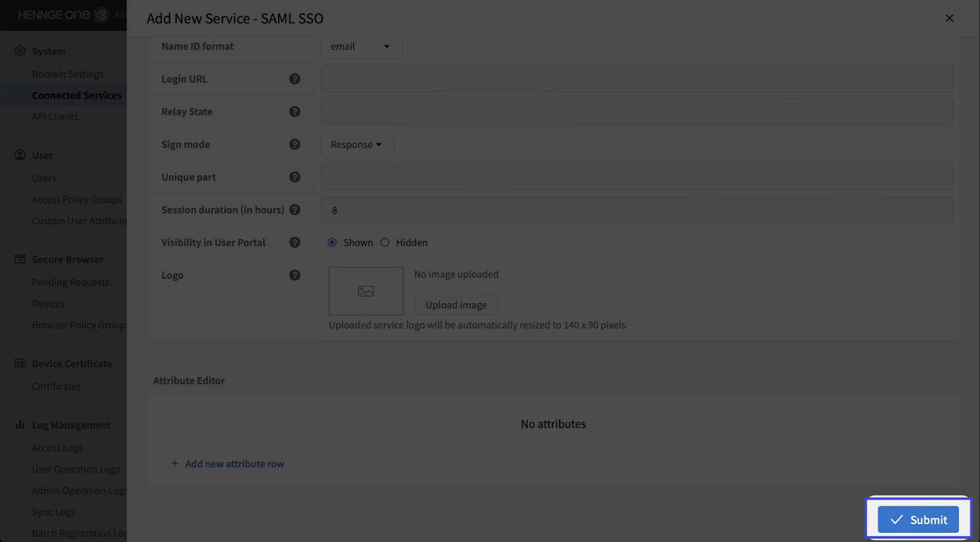Click the Login URL help icon
The height and width of the screenshot is (542, 980).
coord(295,79)
